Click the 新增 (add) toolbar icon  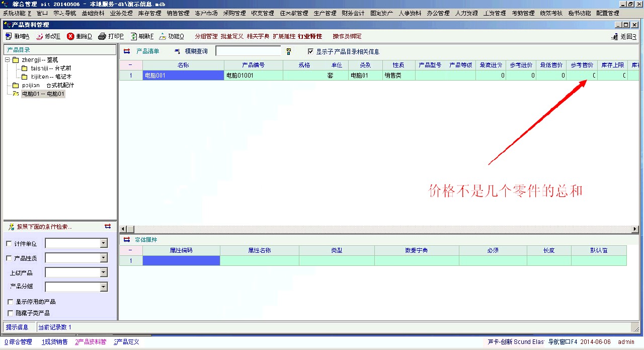[9, 36]
